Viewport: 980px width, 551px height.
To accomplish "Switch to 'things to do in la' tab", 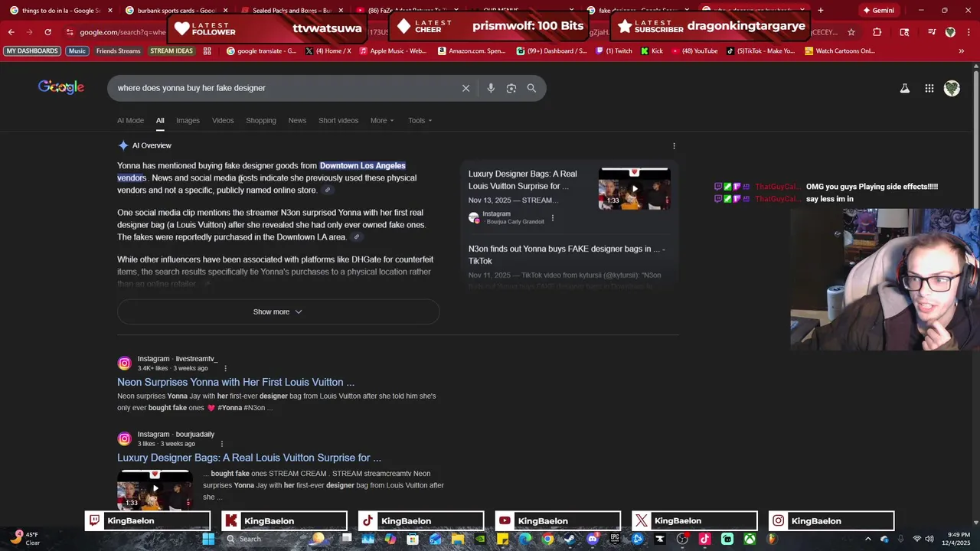I will click(60, 11).
